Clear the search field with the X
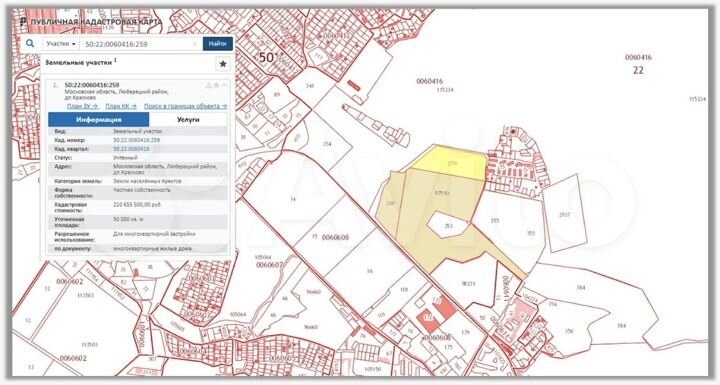Screen dimensions: 720x385 click(195, 44)
